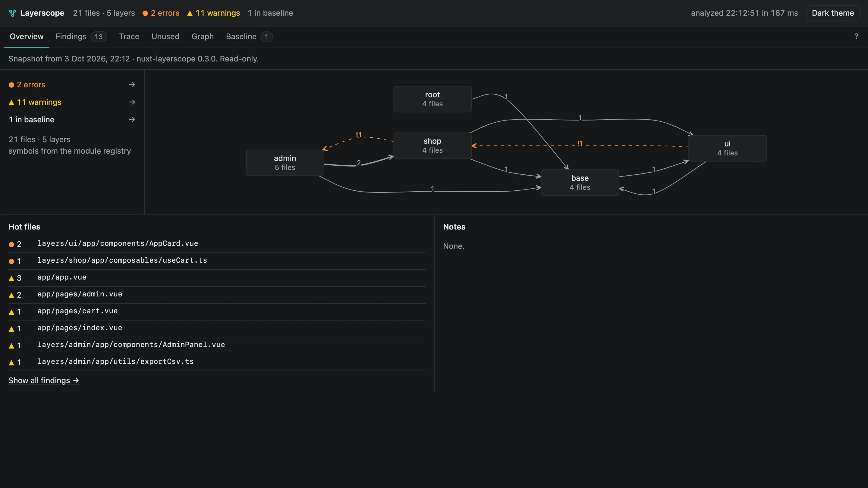This screenshot has height=488, width=868.
Task: Click warning triangle beside app/app.vue
Action: pos(11,278)
